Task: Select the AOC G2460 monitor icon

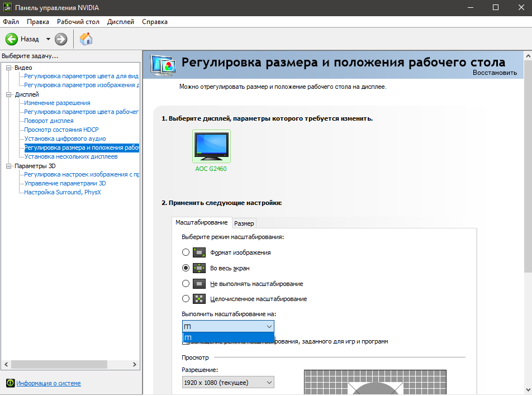Action: point(211,146)
